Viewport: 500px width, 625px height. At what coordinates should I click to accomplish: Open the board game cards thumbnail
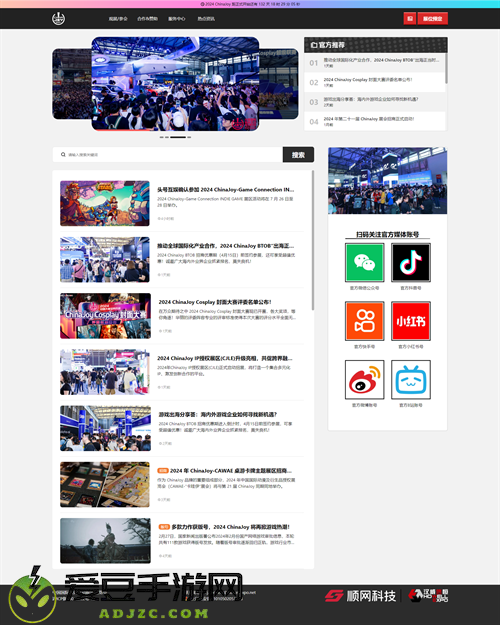[x=105, y=484]
